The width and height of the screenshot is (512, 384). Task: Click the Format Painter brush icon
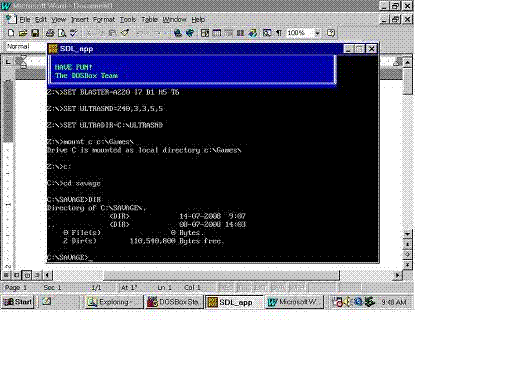pos(125,33)
